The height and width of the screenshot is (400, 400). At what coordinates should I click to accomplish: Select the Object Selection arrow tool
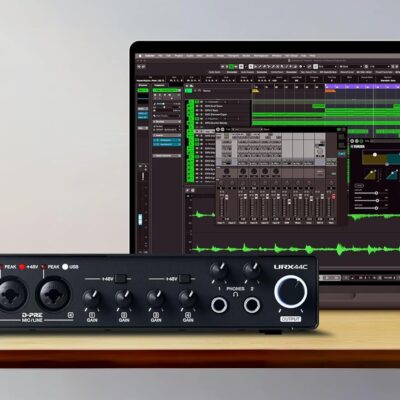251,66
